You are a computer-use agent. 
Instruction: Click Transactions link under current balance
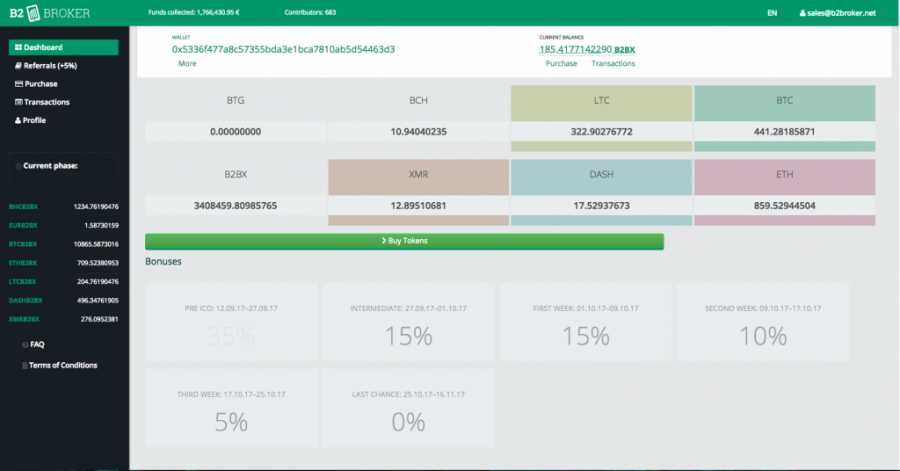coord(613,64)
